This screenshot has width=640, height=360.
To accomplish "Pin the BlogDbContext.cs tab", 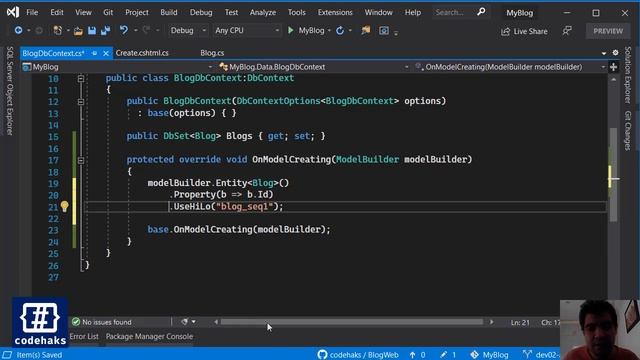I will tap(94, 53).
